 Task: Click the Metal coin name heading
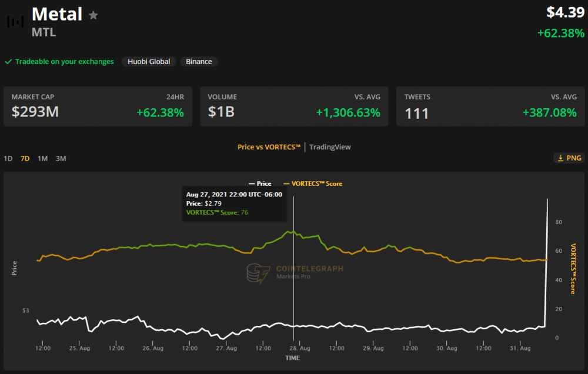click(x=57, y=14)
